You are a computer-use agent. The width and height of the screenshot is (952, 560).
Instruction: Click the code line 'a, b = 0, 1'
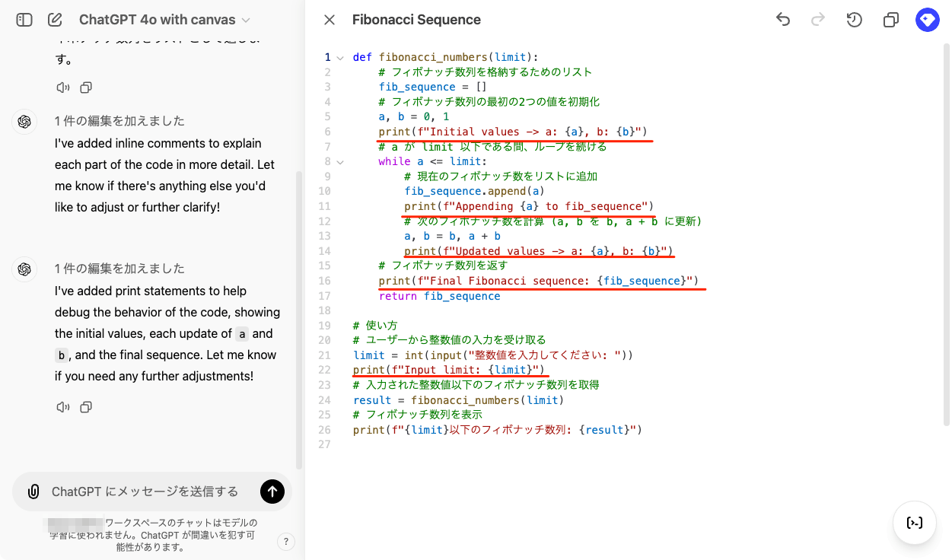414,116
